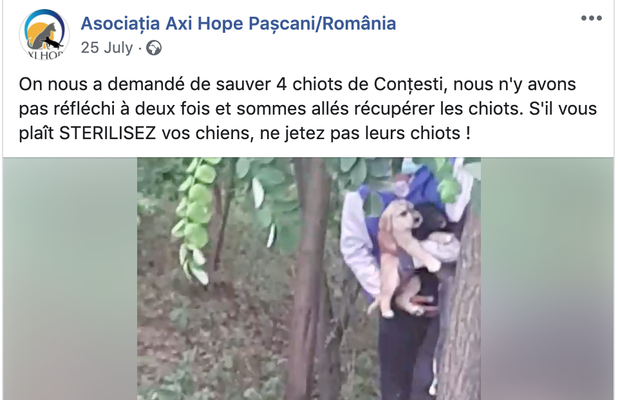Image resolution: width=618 pixels, height=400 pixels.
Task: Open Asociația Axi Hope Pașcani/România page
Action: tap(238, 23)
